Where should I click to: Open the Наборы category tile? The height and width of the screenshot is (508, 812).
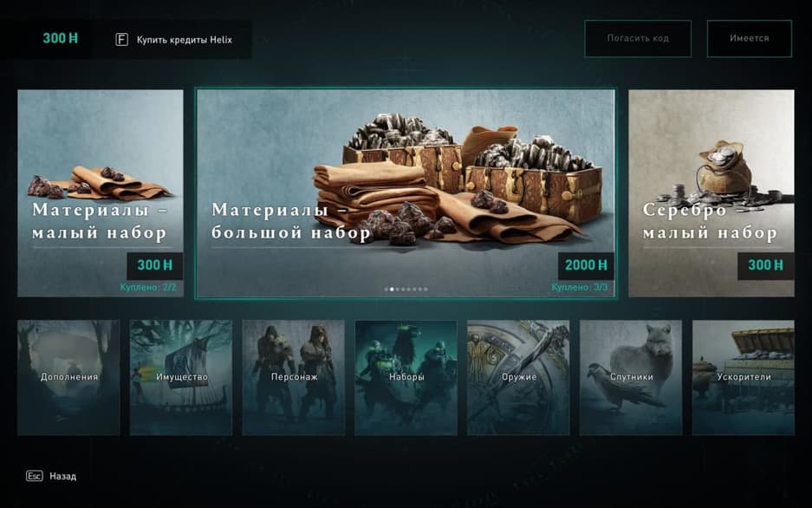(x=406, y=377)
